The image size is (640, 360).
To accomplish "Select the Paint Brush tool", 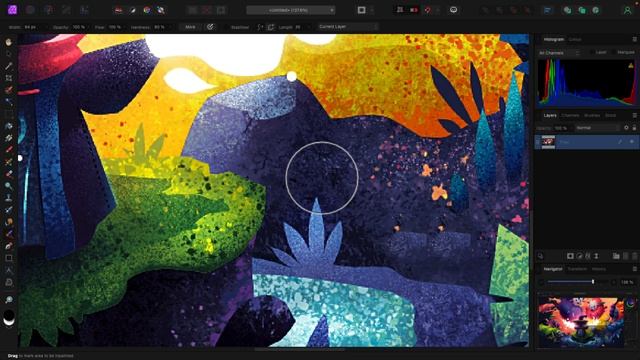I will [x=9, y=150].
